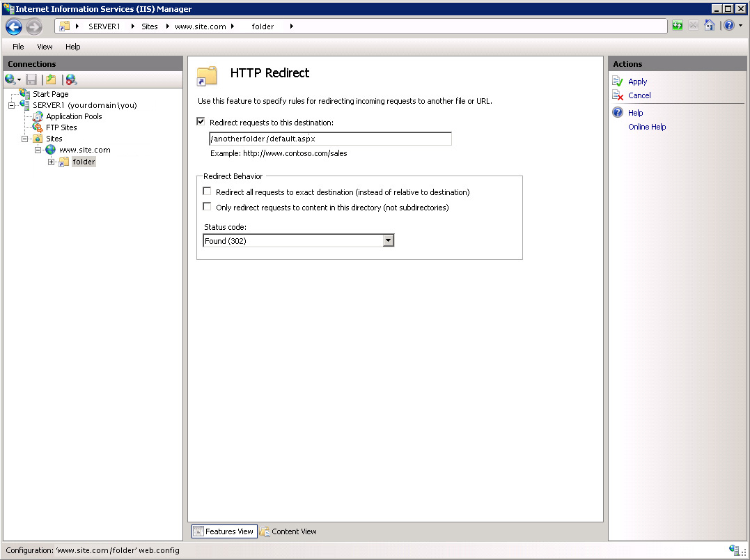The width and height of the screenshot is (750, 560).
Task: Click the Create New Connection globe icon
Action: tap(10, 79)
